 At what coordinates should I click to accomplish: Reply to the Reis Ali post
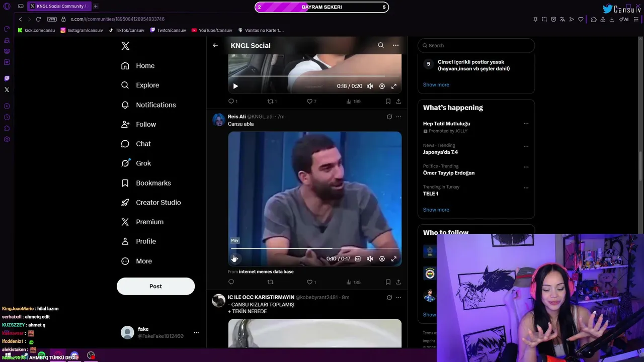click(x=231, y=282)
